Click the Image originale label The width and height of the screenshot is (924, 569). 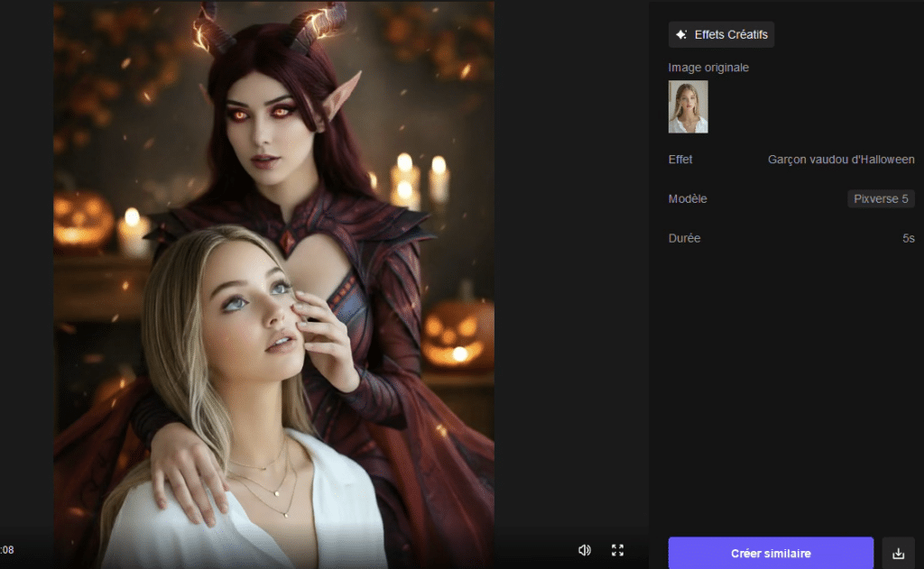[708, 68]
